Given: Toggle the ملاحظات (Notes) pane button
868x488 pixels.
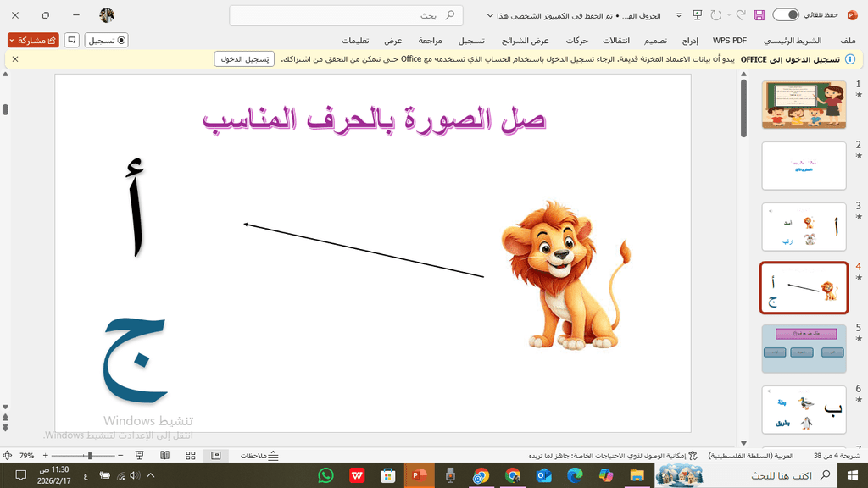Looking at the screenshot, I should click(x=259, y=456).
